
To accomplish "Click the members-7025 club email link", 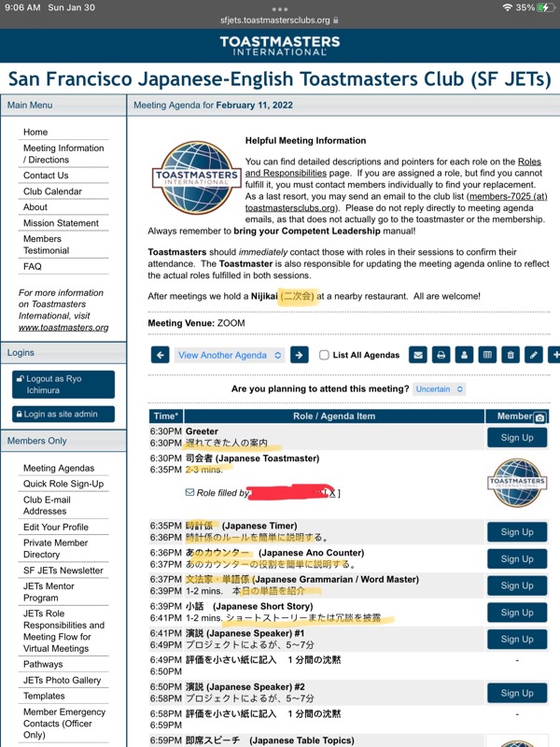I will click(x=508, y=196).
